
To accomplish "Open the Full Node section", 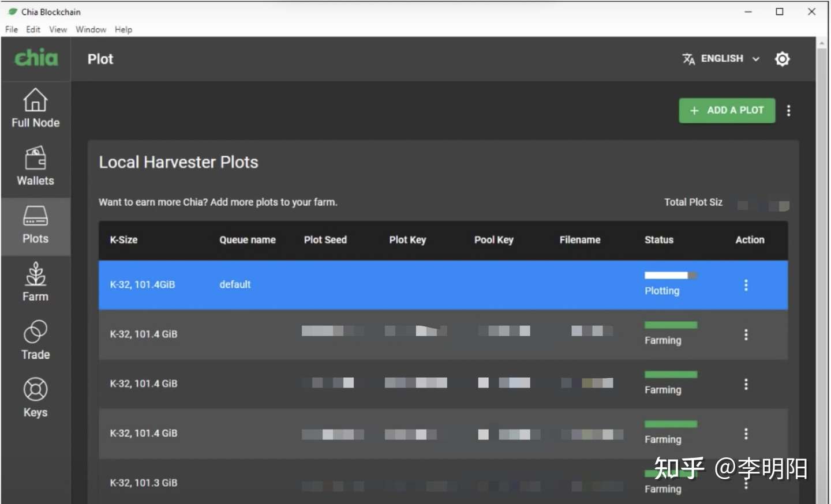I will tap(35, 108).
